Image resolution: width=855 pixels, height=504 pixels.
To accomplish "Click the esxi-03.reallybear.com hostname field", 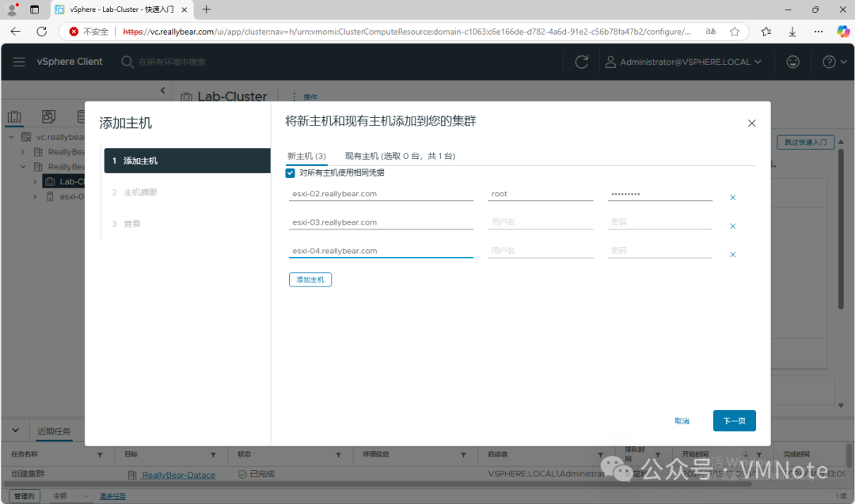I will tap(381, 222).
